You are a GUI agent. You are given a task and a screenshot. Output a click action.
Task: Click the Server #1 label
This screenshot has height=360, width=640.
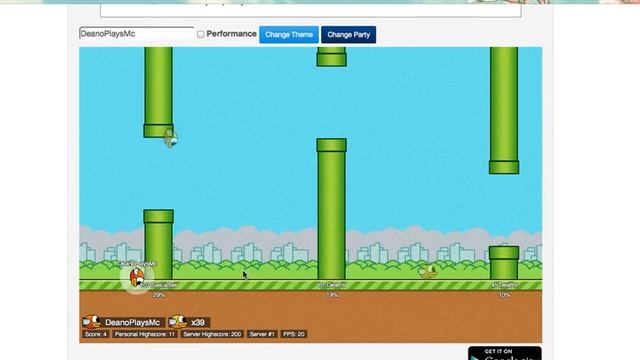click(262, 334)
